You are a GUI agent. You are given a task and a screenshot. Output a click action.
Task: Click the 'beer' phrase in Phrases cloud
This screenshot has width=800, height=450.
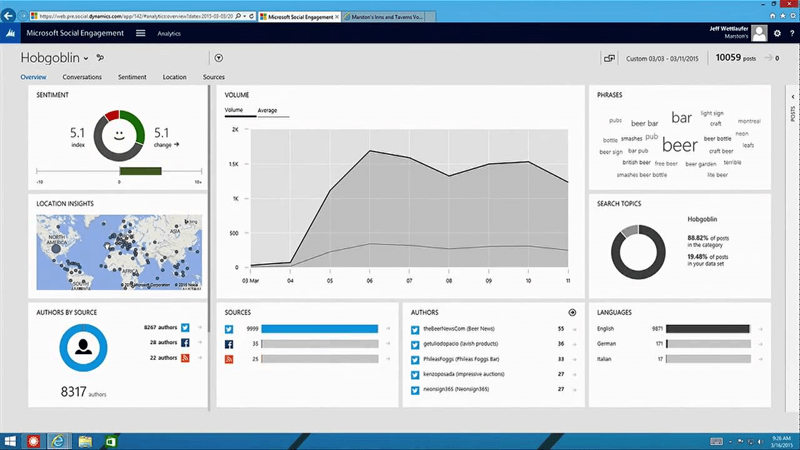tap(680, 145)
